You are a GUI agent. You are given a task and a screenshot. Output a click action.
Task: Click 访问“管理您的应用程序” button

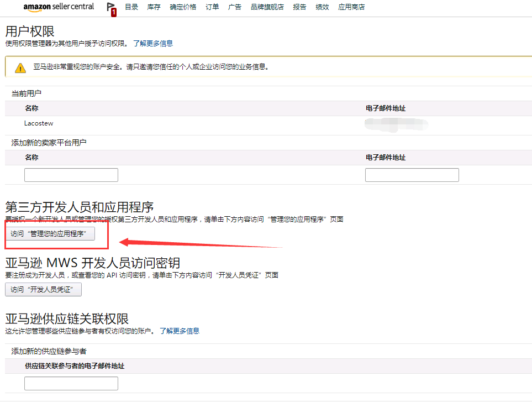click(50, 233)
